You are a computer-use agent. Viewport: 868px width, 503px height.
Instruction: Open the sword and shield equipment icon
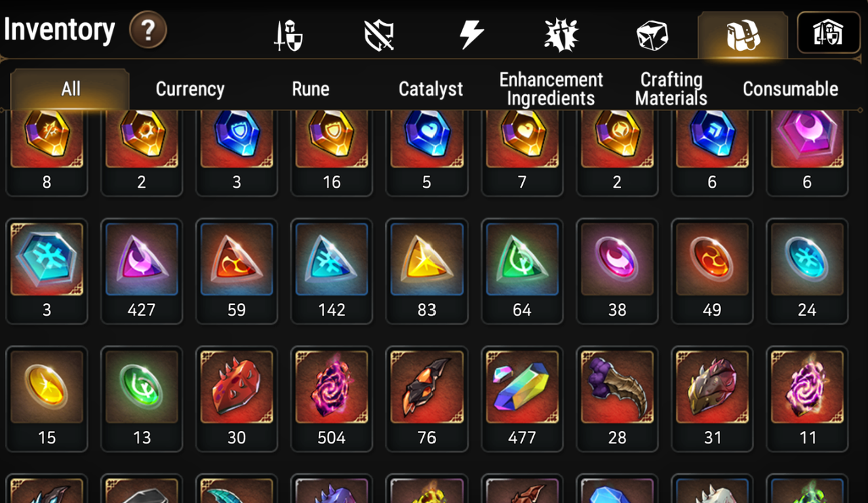pos(288,35)
